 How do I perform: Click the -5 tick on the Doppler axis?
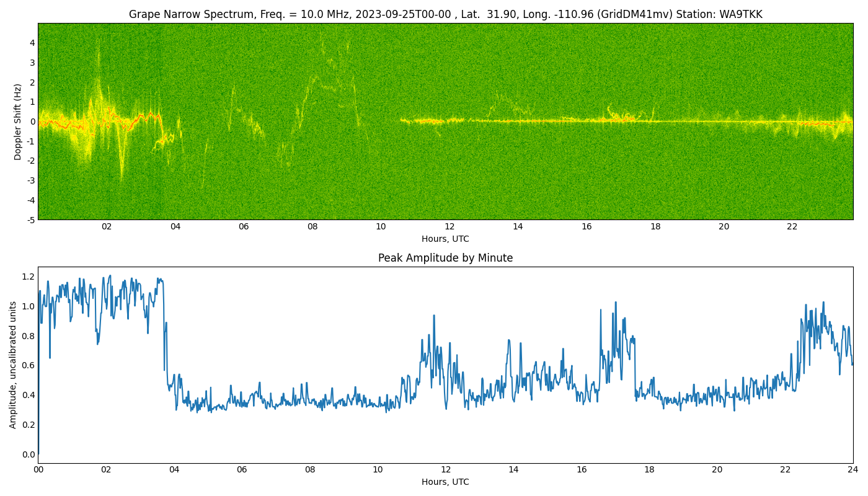point(31,219)
